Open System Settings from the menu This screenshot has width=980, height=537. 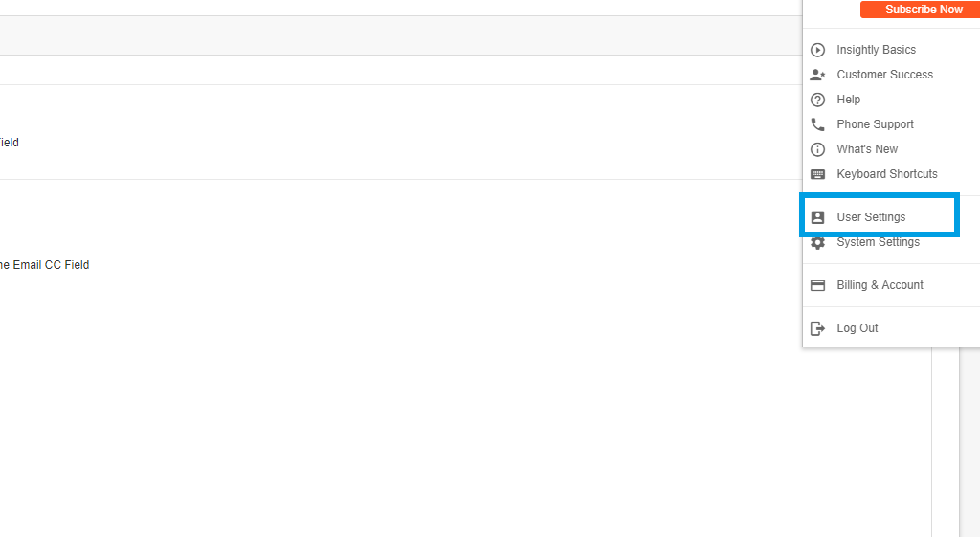(878, 242)
